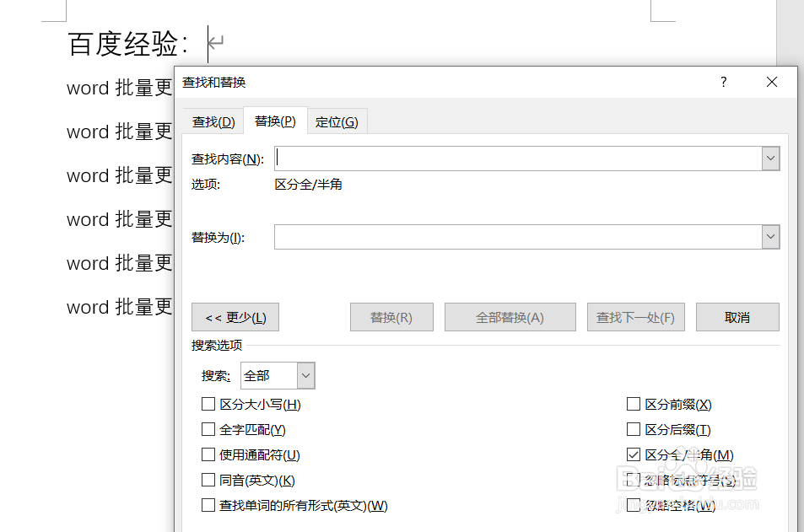Open the 查找内容 history dropdown
The image size is (804, 532).
click(770, 158)
